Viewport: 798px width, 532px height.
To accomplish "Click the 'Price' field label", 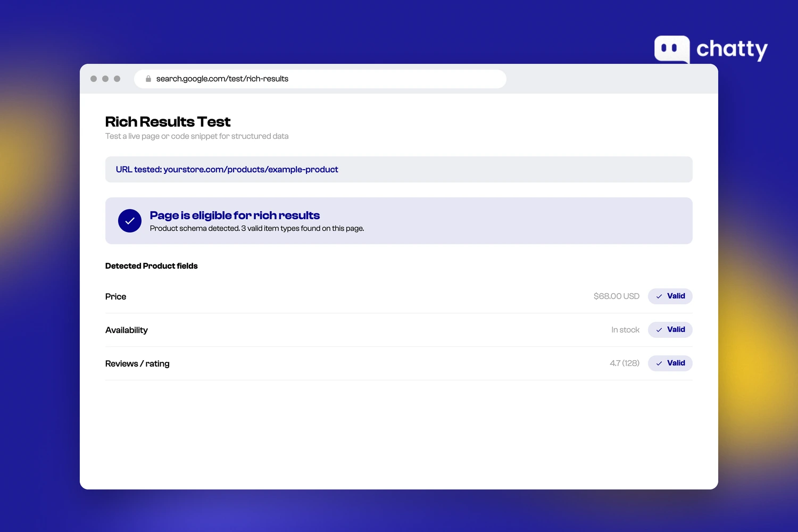I will coord(115,296).
